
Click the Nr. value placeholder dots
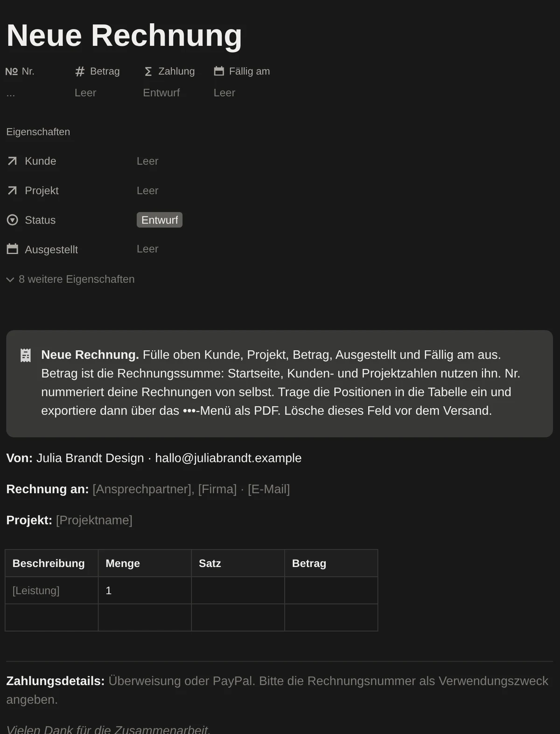coord(11,94)
